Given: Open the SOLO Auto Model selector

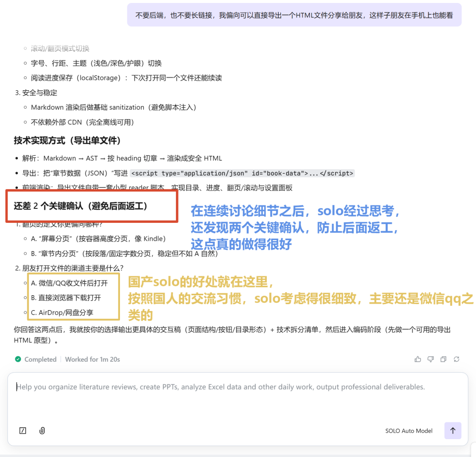Looking at the screenshot, I should 409,431.
